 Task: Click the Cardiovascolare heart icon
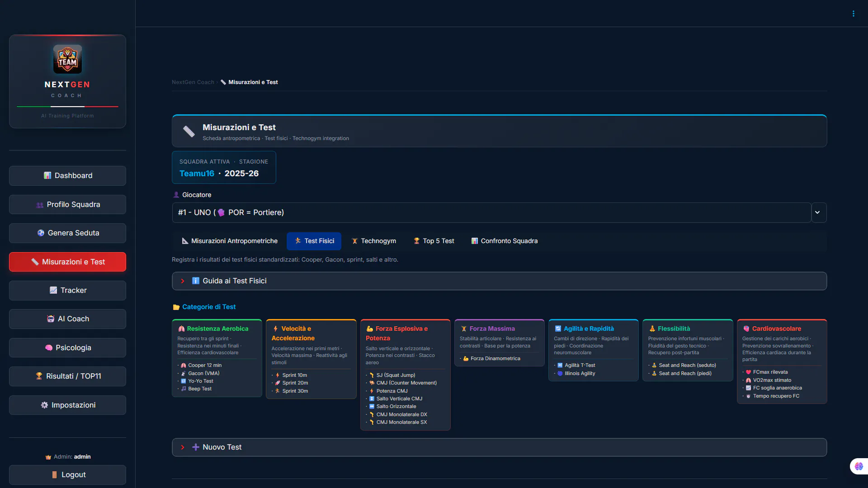coord(746,329)
